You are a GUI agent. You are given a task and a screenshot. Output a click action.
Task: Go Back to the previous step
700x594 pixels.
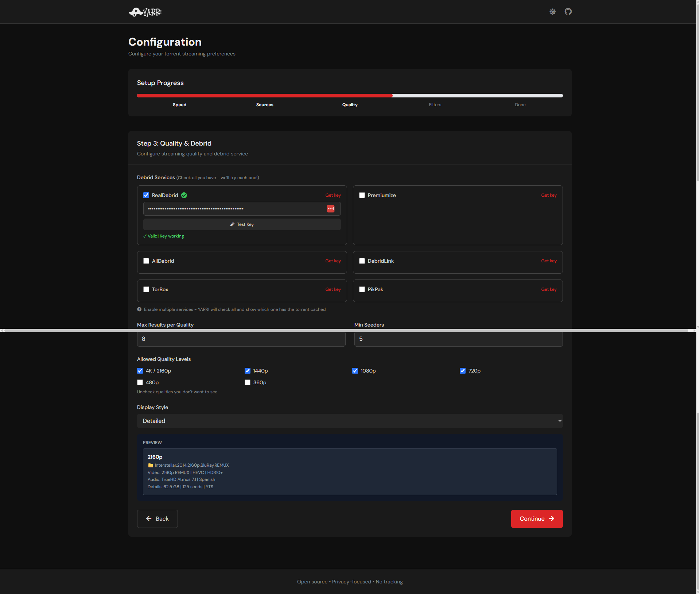(157, 518)
